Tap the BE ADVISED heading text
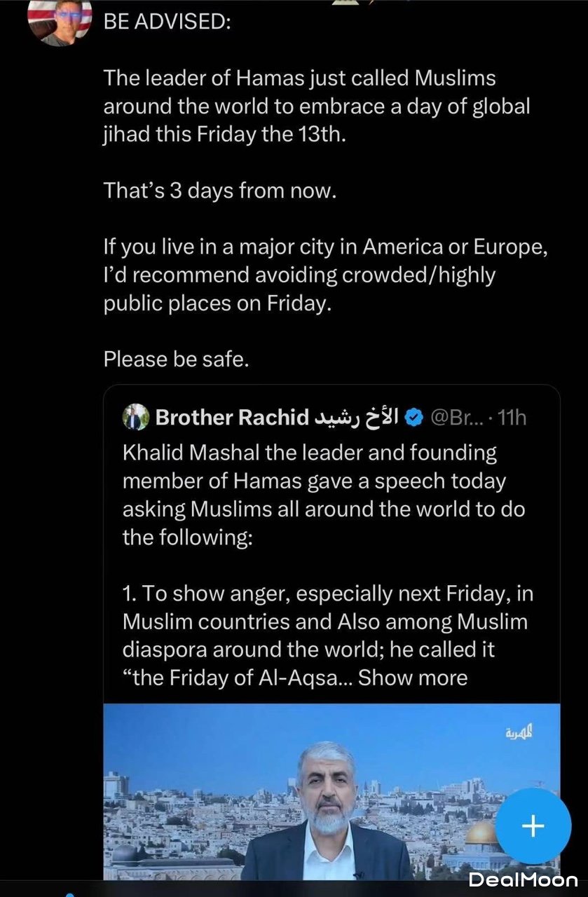The width and height of the screenshot is (588, 897). click(167, 22)
